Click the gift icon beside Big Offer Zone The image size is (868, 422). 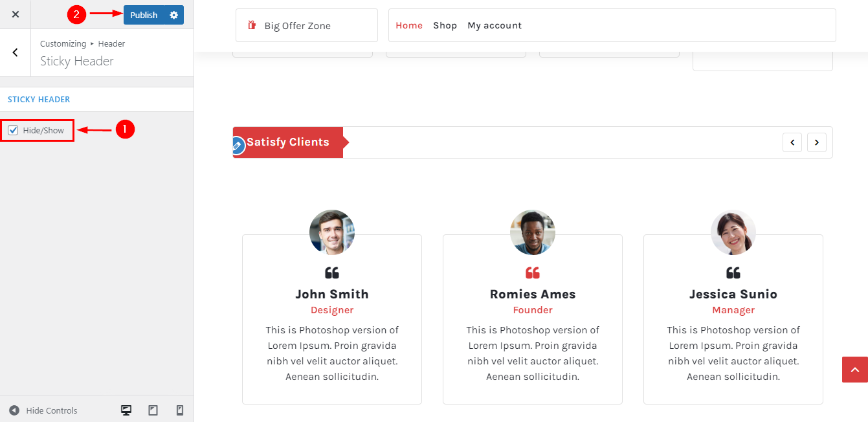[252, 26]
